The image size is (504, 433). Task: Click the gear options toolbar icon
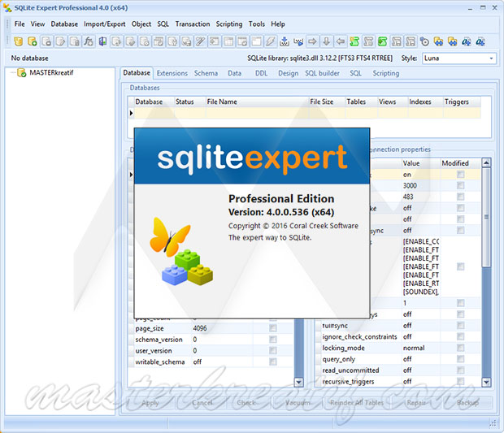(424, 41)
